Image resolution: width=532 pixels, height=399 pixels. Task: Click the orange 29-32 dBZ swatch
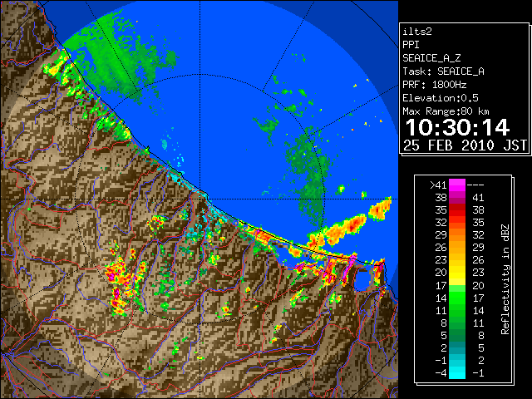(x=457, y=234)
